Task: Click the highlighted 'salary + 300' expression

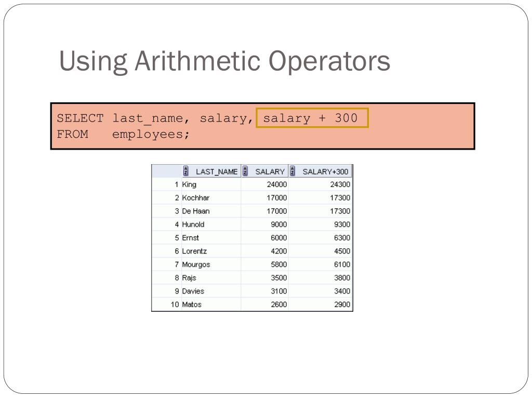Action: tap(312, 118)
